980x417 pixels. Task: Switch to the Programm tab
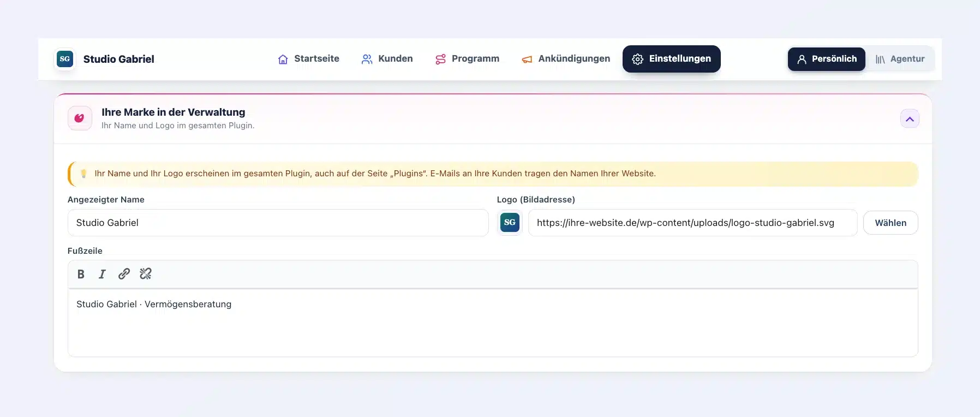tap(467, 59)
